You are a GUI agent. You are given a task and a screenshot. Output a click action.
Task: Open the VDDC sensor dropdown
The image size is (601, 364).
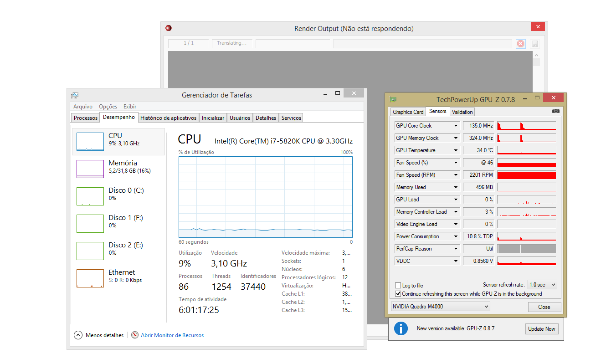pyautogui.click(x=456, y=261)
